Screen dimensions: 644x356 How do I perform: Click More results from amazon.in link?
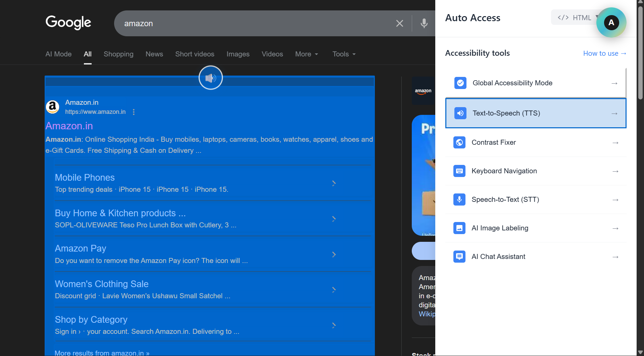[x=102, y=353]
